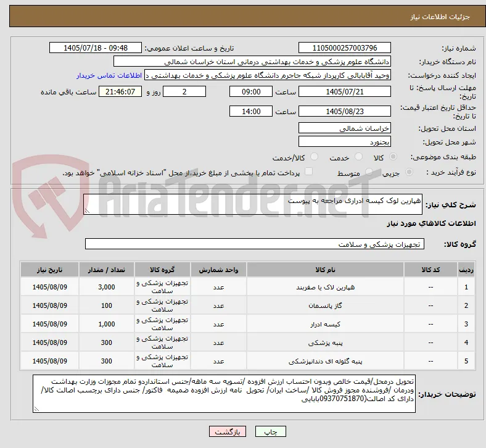Click the چاپ print button
Viewport: 486px width, 448px height.
tap(271, 431)
